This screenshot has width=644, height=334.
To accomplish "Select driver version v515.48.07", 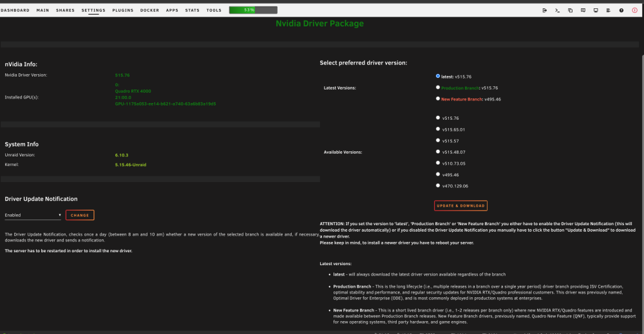I will [438, 151].
